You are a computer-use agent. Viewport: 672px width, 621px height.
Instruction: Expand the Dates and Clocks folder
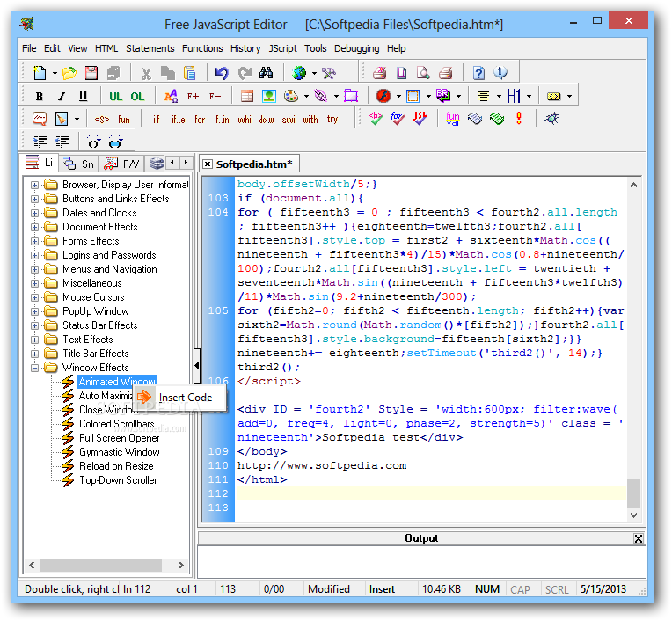34,213
